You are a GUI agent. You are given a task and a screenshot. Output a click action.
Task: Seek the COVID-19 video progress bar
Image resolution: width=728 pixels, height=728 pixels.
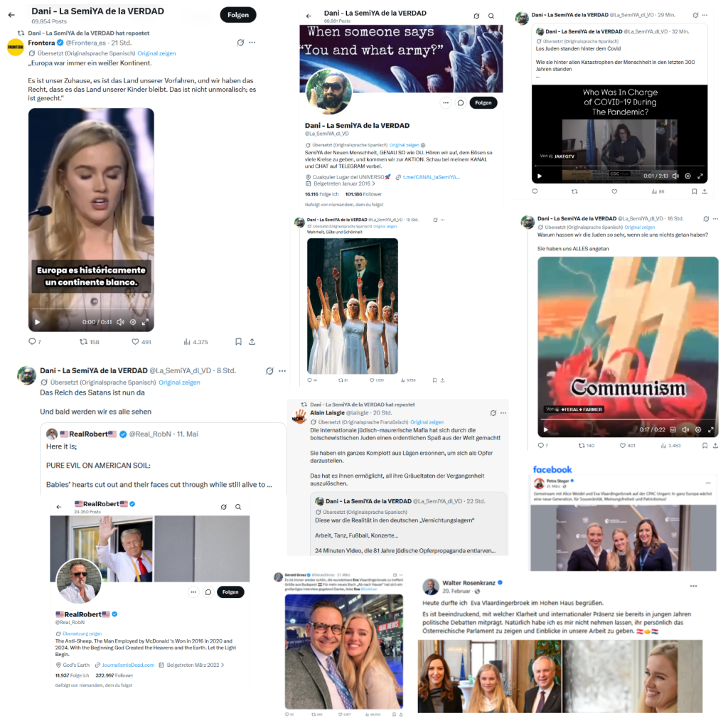coord(620,166)
